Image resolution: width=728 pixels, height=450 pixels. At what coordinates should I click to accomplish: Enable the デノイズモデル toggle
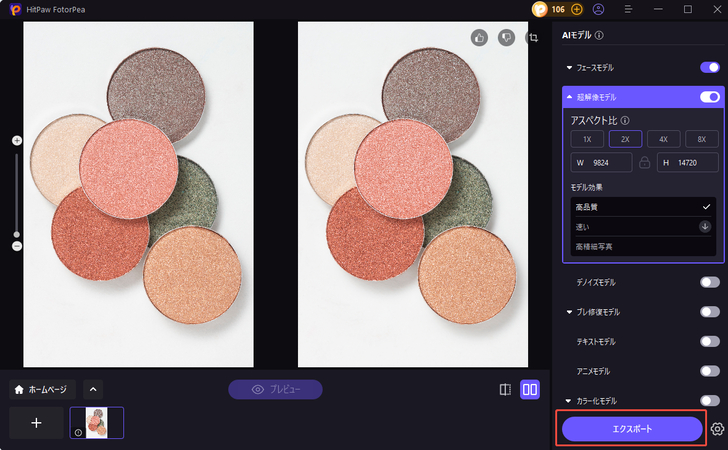point(709,283)
